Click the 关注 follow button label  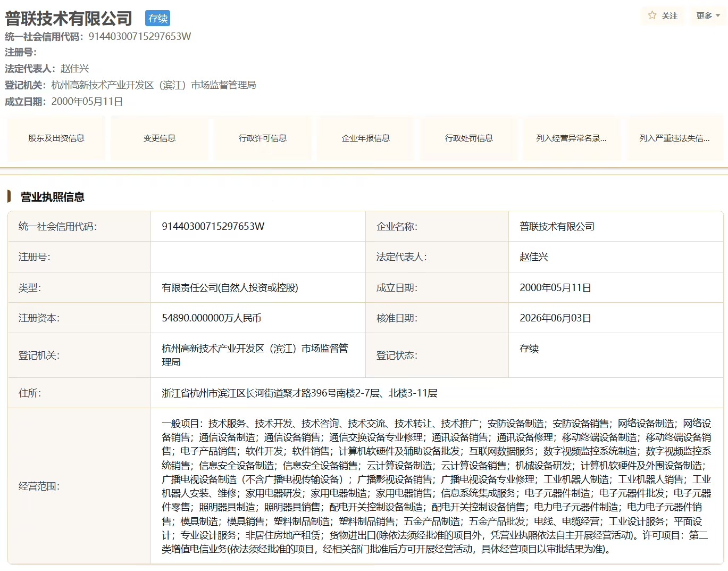coord(670,16)
